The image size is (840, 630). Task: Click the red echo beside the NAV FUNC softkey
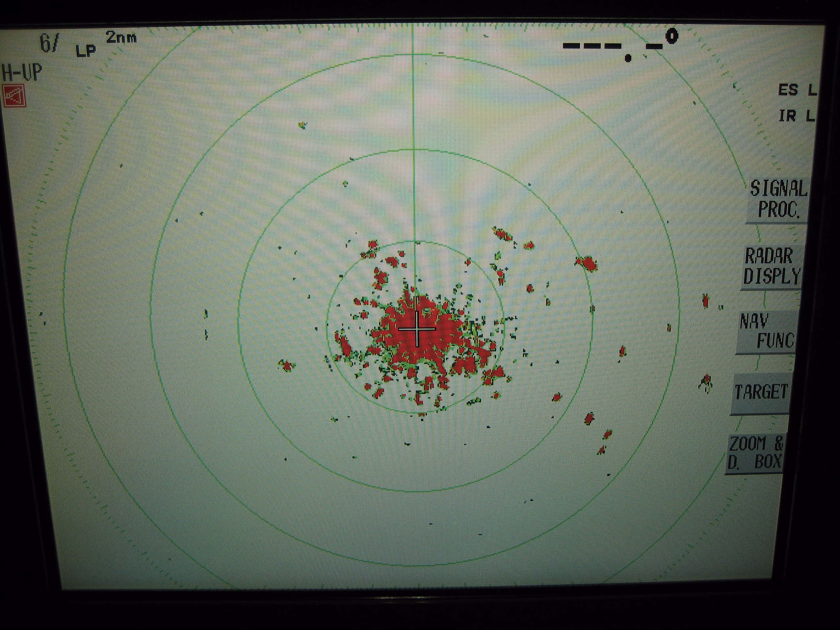click(705, 301)
